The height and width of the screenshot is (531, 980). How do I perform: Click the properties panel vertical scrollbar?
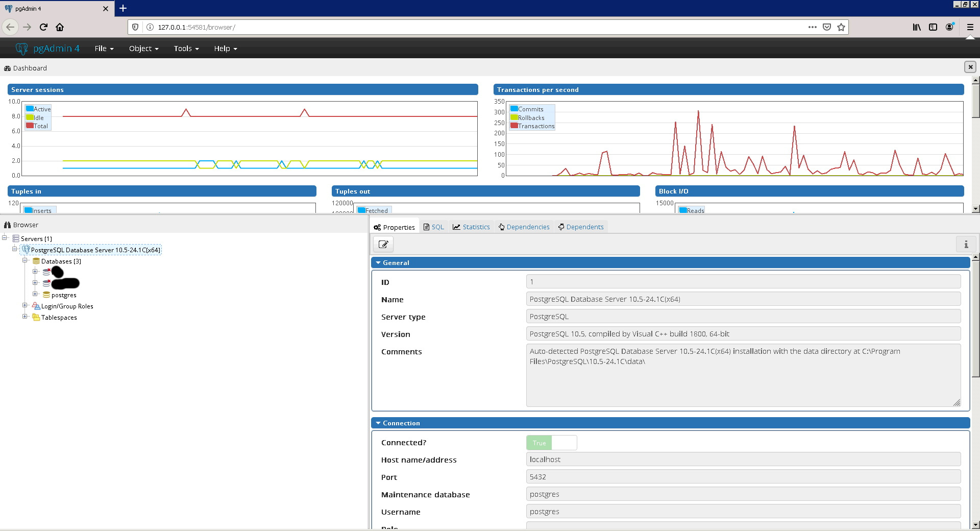click(x=975, y=319)
